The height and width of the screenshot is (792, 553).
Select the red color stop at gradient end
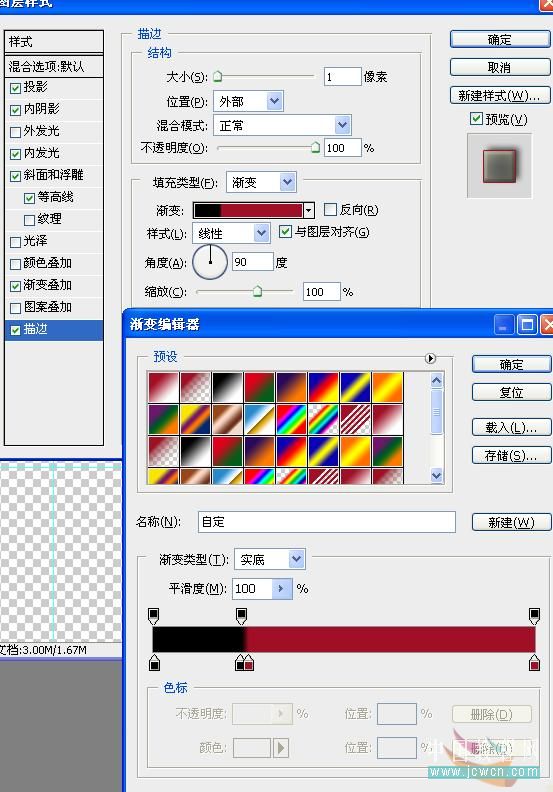pos(534,663)
